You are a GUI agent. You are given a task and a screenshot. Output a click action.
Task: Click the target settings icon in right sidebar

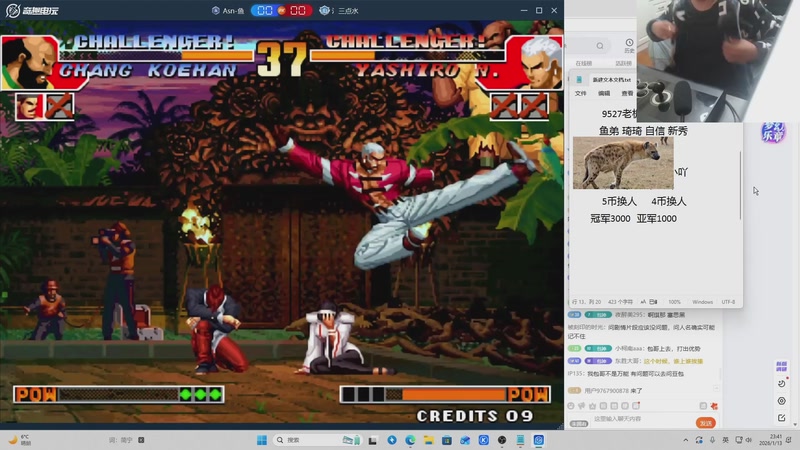[782, 401]
